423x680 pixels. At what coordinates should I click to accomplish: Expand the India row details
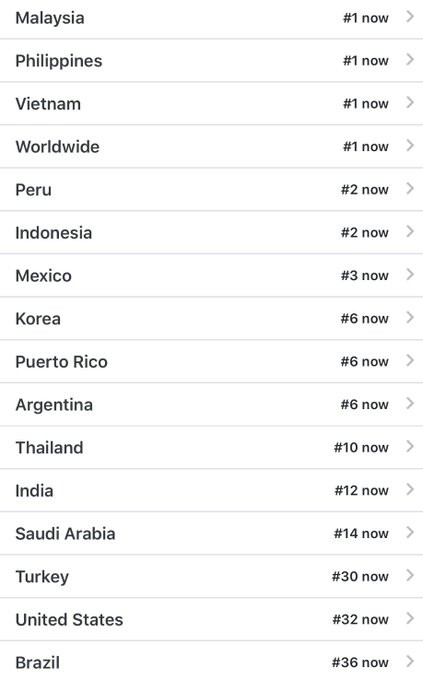click(211, 490)
